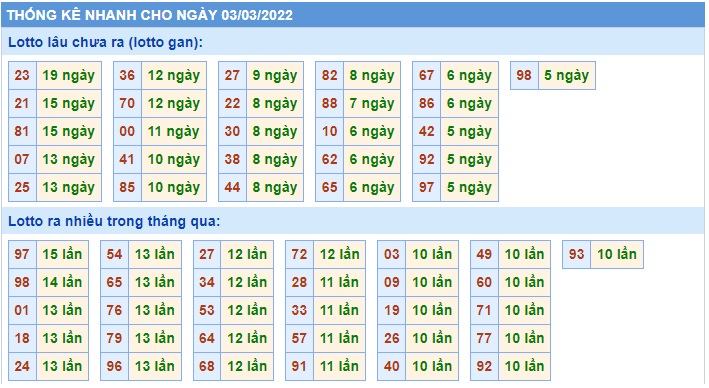The height and width of the screenshot is (388, 709).
Task: Select number 19 in the frequent lotto table
Action: (392, 310)
